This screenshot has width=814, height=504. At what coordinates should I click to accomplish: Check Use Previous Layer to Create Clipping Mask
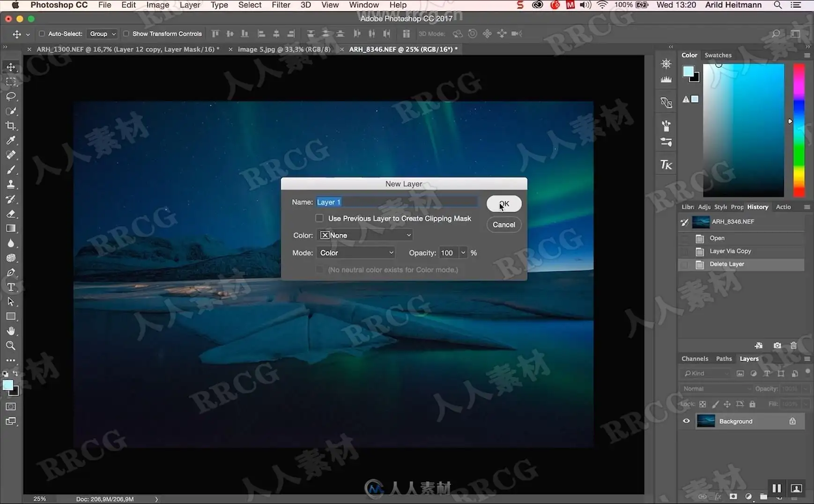point(319,218)
